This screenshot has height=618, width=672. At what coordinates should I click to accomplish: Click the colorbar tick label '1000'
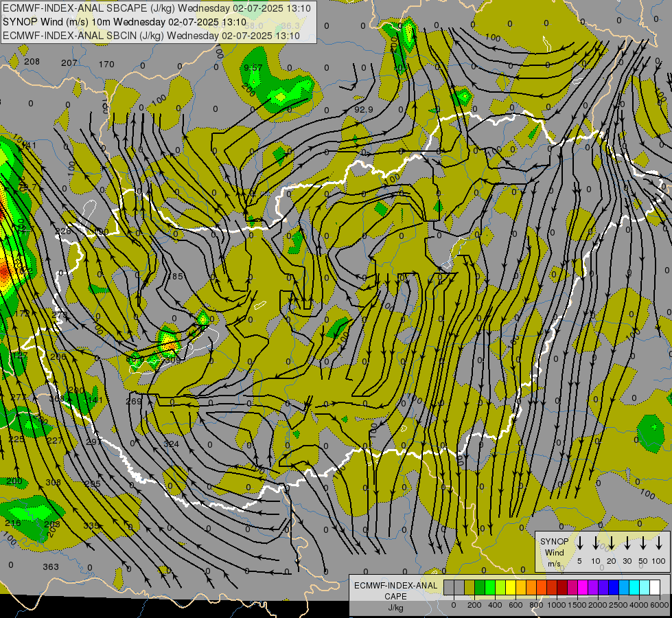click(x=557, y=605)
